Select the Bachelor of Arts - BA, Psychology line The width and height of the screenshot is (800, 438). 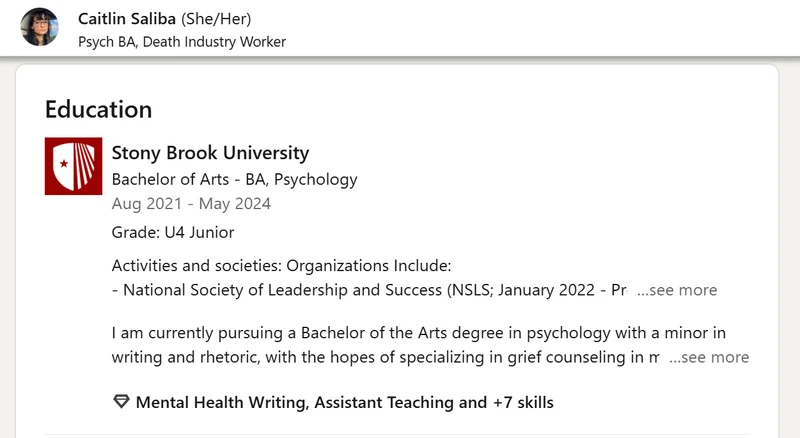pos(235,179)
